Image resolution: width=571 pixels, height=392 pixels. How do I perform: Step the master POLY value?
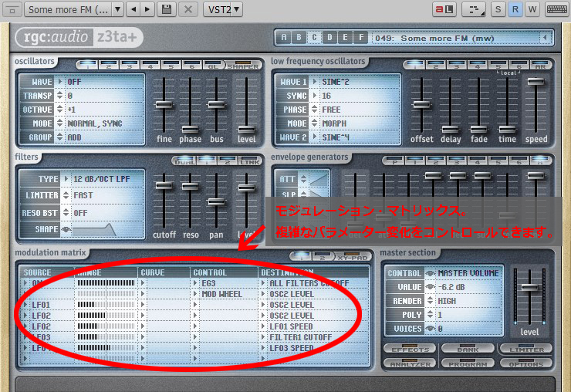coord(431,314)
